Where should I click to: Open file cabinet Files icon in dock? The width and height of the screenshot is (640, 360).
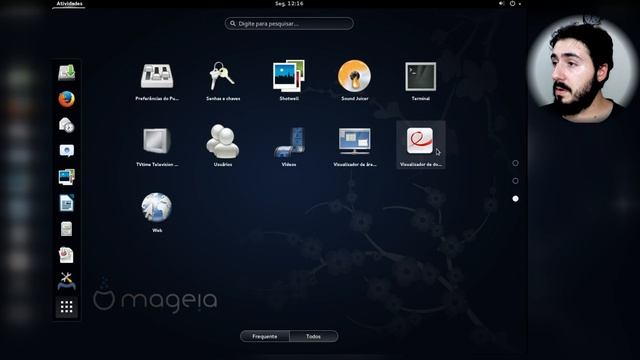67,229
